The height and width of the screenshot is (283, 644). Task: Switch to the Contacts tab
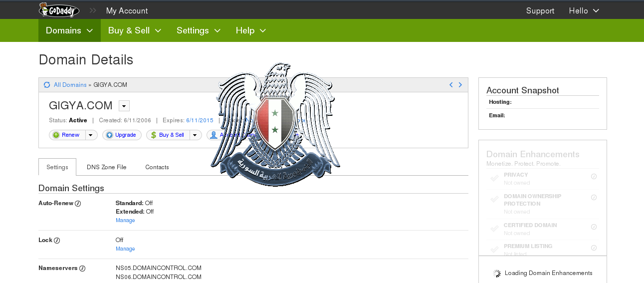coord(157,167)
